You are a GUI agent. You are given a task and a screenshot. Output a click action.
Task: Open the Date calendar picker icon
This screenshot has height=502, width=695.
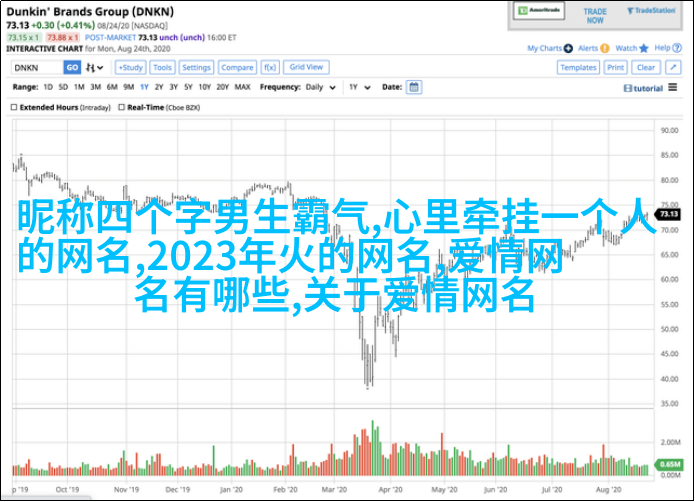pyautogui.click(x=414, y=87)
